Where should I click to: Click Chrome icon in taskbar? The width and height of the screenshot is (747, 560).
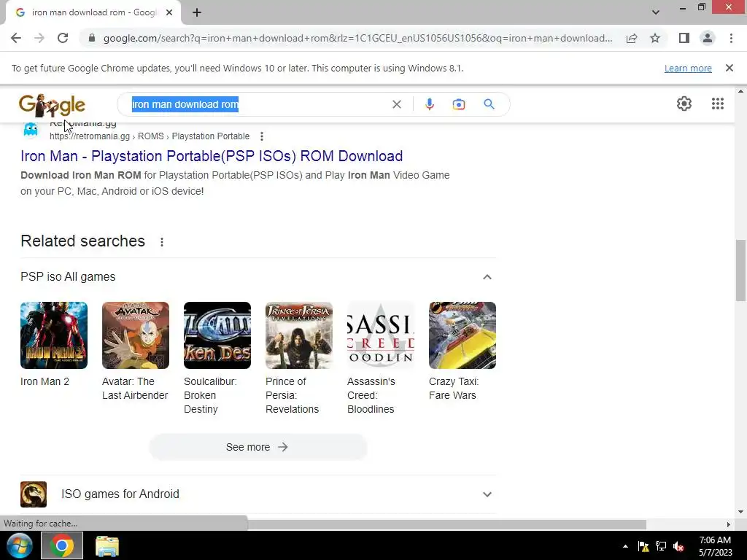point(62,545)
